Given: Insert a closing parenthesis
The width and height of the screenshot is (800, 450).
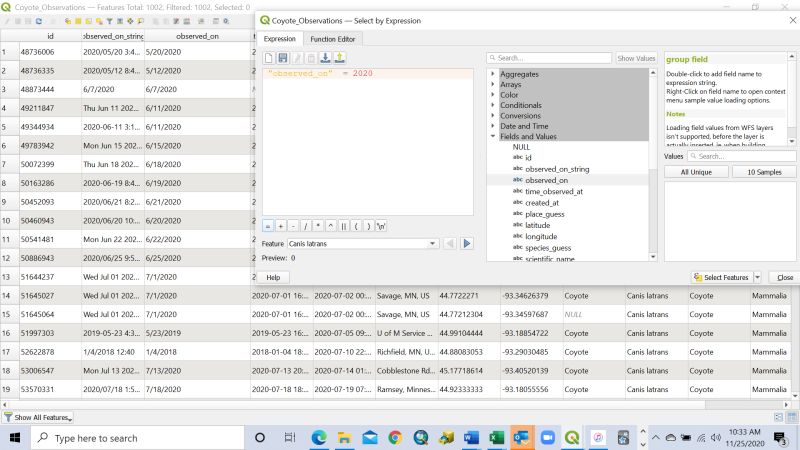Looking at the screenshot, I should tap(368, 226).
